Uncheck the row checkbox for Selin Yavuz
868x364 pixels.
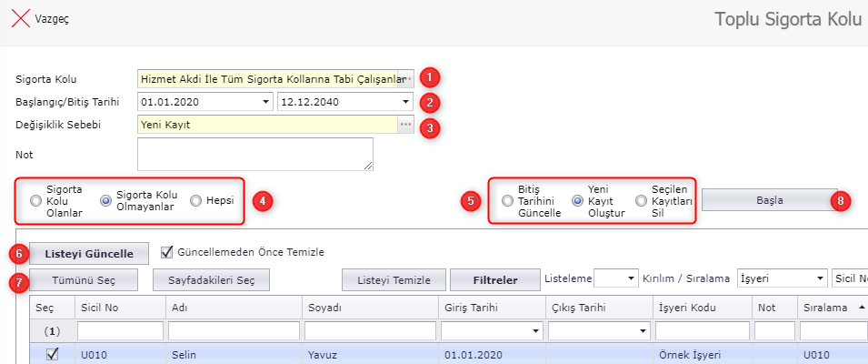click(52, 355)
